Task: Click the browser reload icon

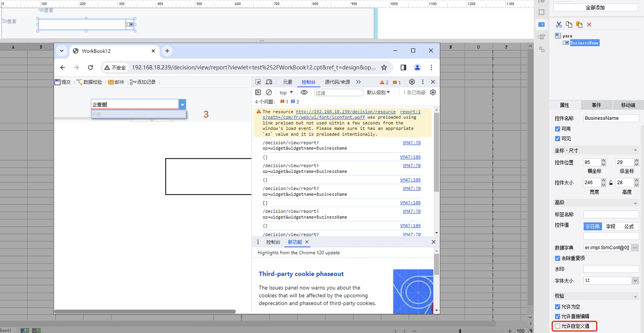Action: click(x=90, y=67)
